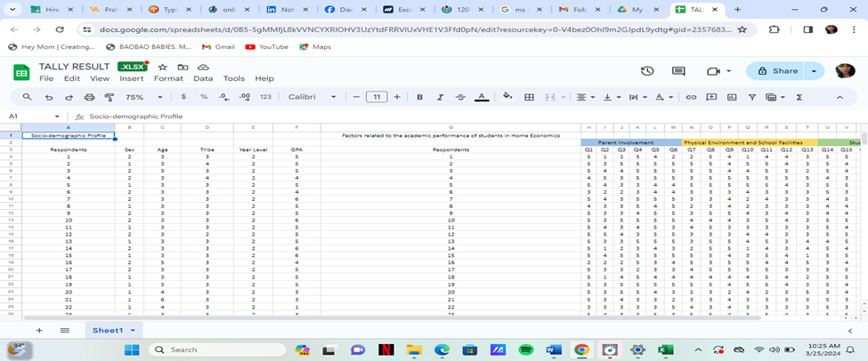Toggle the browser side panel
868x361 pixels.
coord(808,29)
